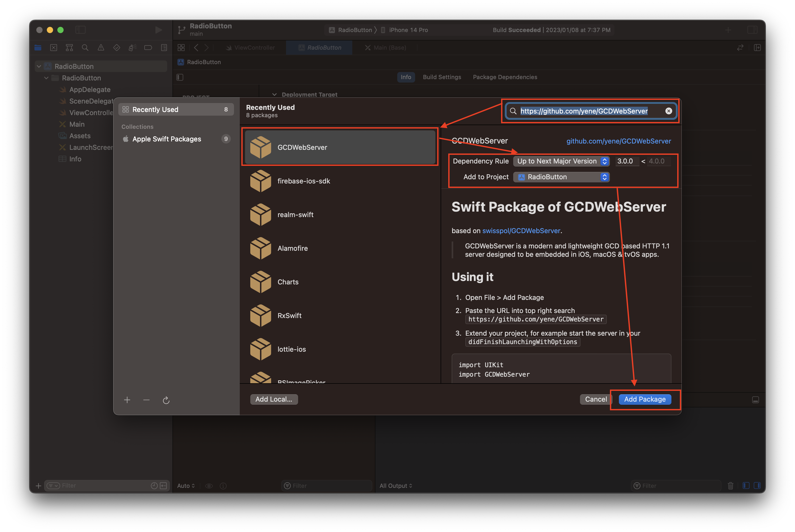This screenshot has width=795, height=532.
Task: Collapse the RadioButton project root
Action: click(x=39, y=66)
